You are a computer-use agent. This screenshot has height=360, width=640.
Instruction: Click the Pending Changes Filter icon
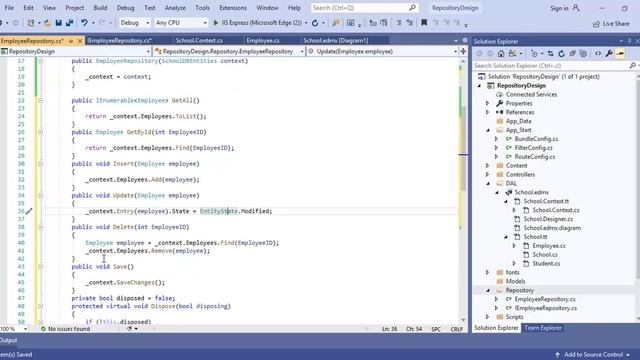534,53
